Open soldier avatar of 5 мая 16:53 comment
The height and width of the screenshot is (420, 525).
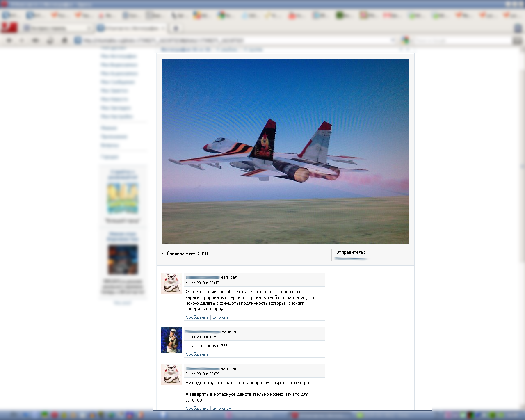pyautogui.click(x=171, y=340)
